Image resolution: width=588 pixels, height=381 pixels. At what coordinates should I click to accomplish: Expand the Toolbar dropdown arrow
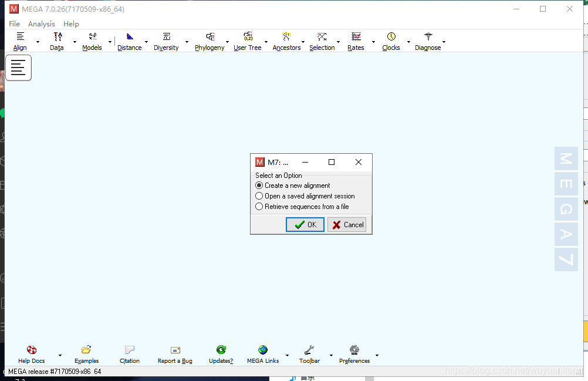331,356
